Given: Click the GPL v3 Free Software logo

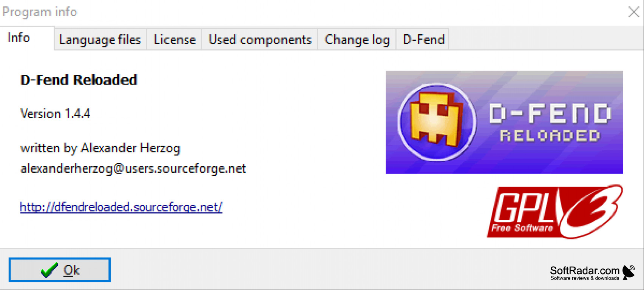Looking at the screenshot, I should 555,212.
